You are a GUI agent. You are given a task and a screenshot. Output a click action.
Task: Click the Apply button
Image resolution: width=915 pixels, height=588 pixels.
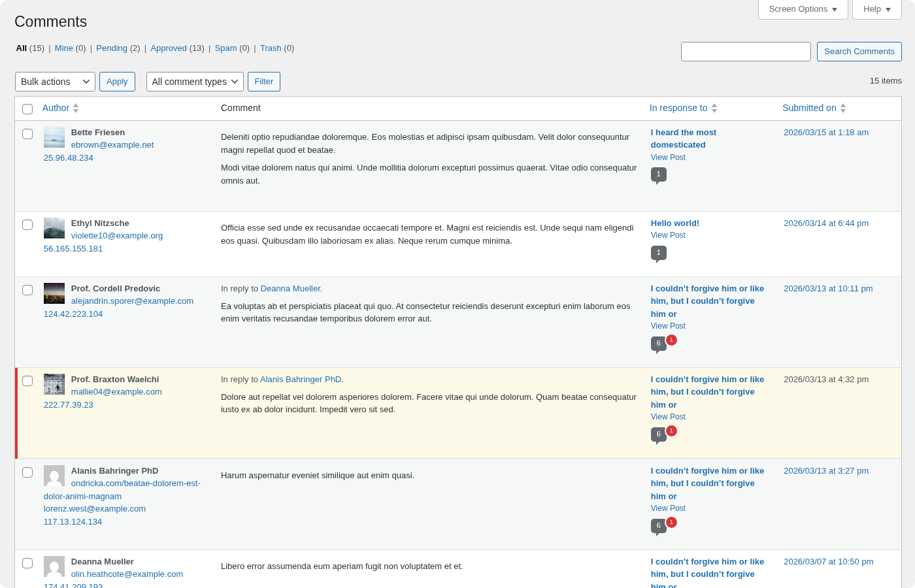pyautogui.click(x=117, y=81)
